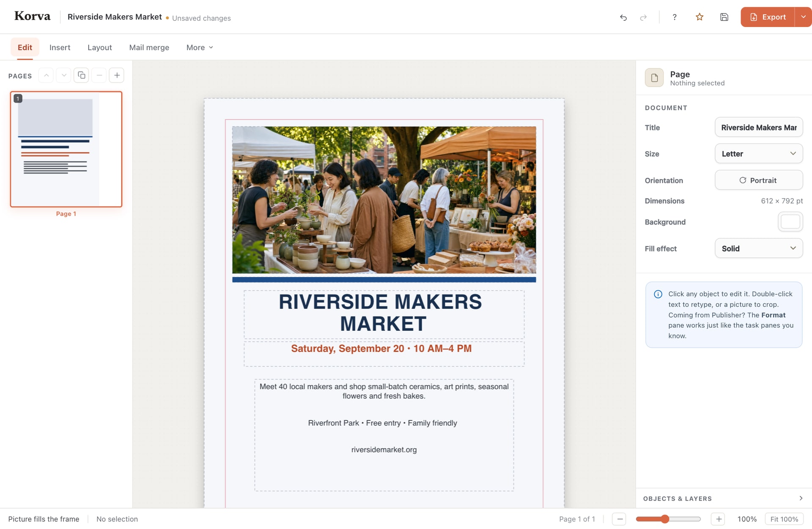Click riversidemarket.org text on page

click(384, 450)
